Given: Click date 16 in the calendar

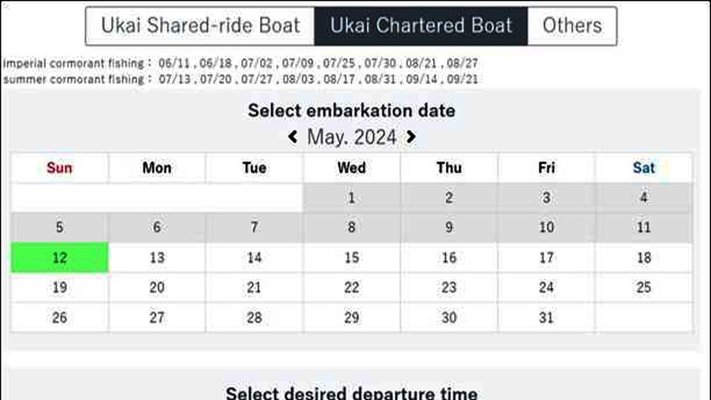Looking at the screenshot, I should pyautogui.click(x=449, y=258).
